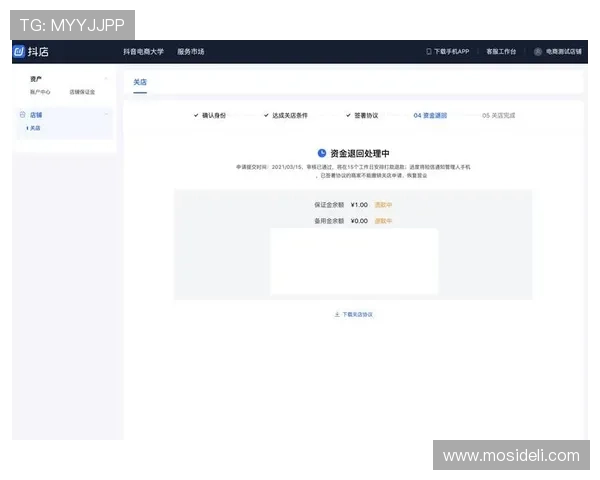600x480 pixels.
Task: Select 关店 item in the sidebar
Action: pyautogui.click(x=35, y=128)
